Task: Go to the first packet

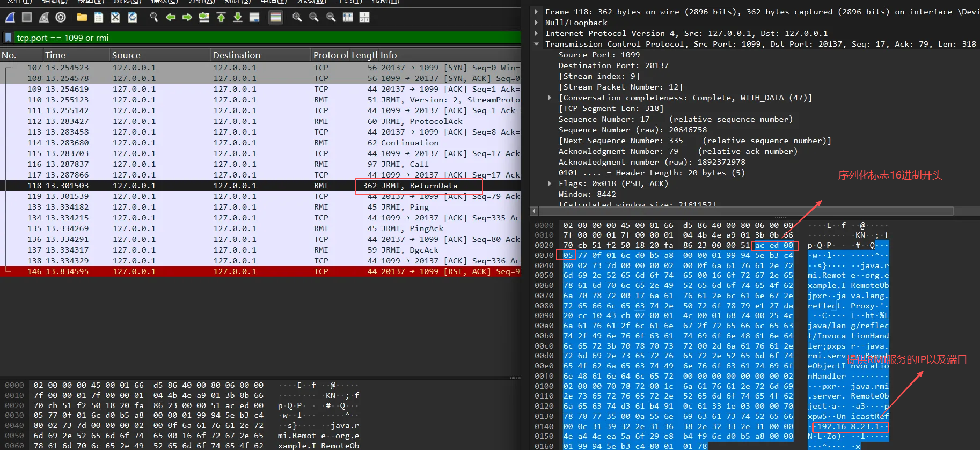Action: point(221,17)
